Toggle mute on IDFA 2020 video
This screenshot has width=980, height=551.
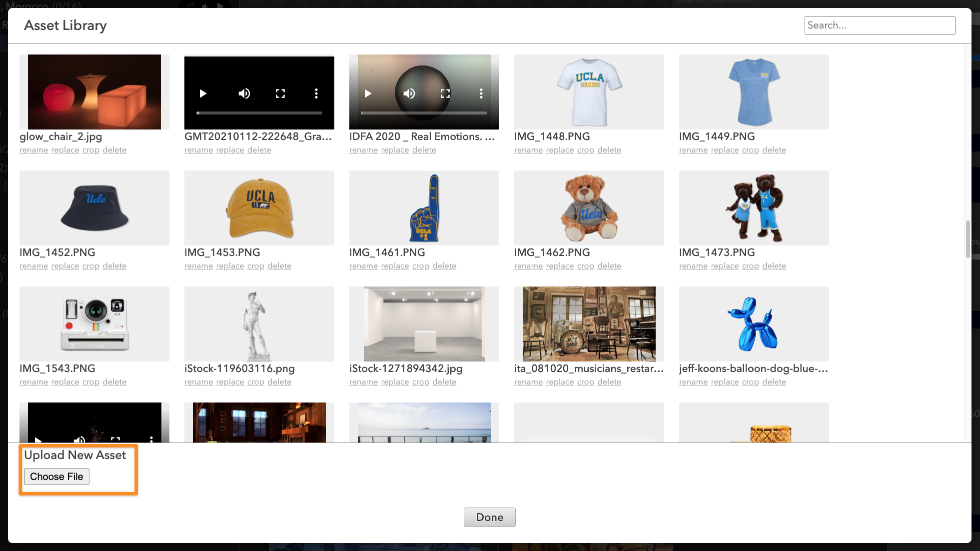409,93
